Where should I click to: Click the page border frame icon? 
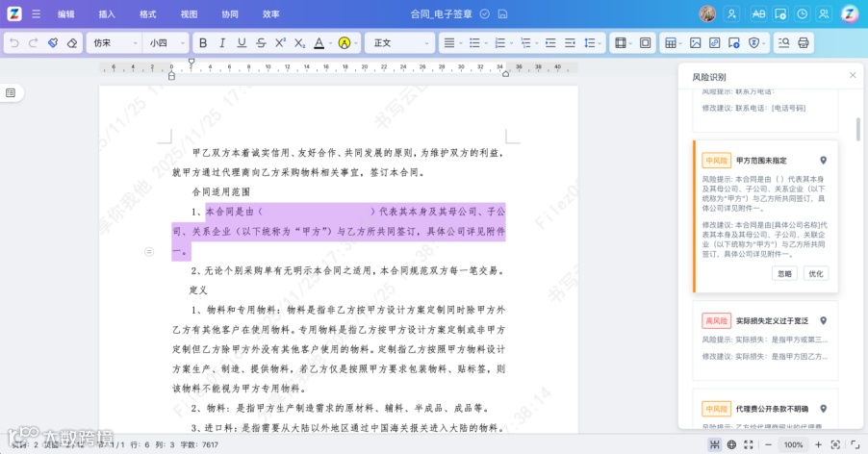pos(645,42)
